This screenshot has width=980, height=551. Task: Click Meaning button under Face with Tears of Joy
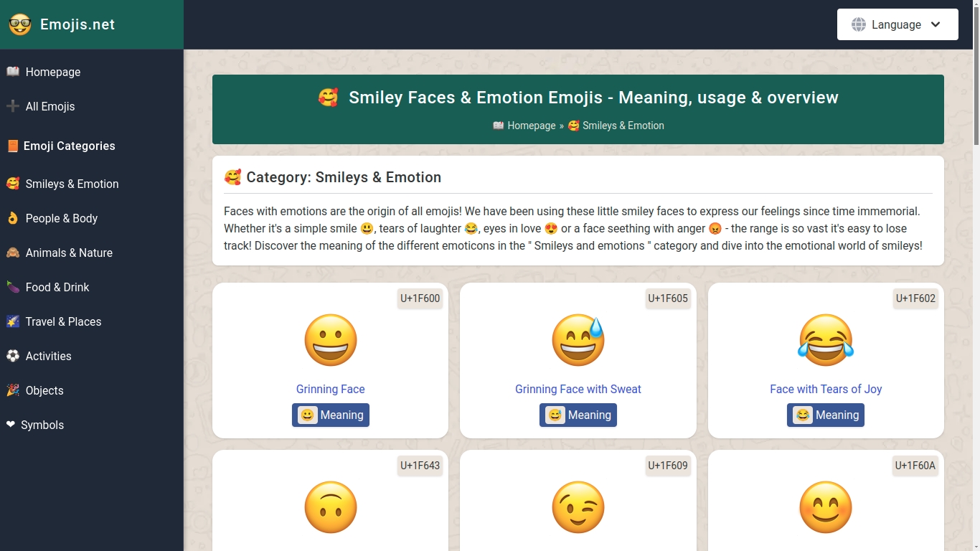click(826, 415)
